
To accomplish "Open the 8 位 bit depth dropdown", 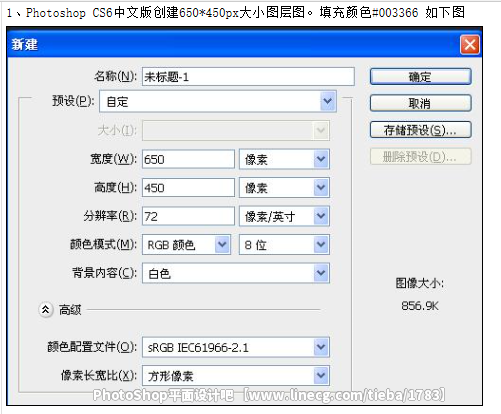I will point(284,245).
